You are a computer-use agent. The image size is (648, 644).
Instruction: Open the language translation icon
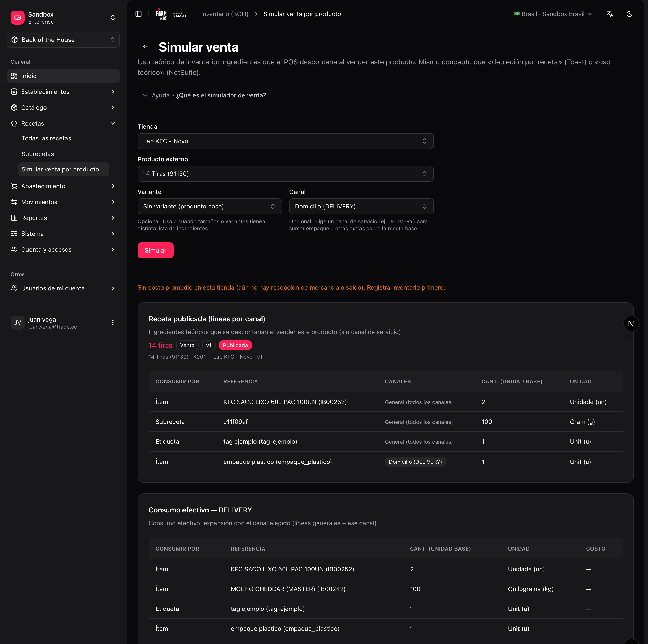(x=610, y=14)
